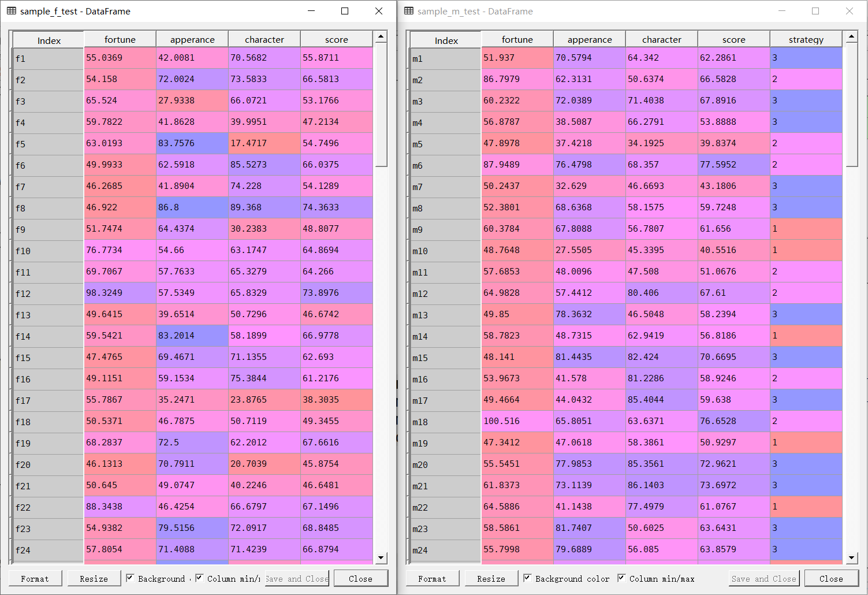The width and height of the screenshot is (868, 595).
Task: Select row header m6
Action: coord(446,165)
